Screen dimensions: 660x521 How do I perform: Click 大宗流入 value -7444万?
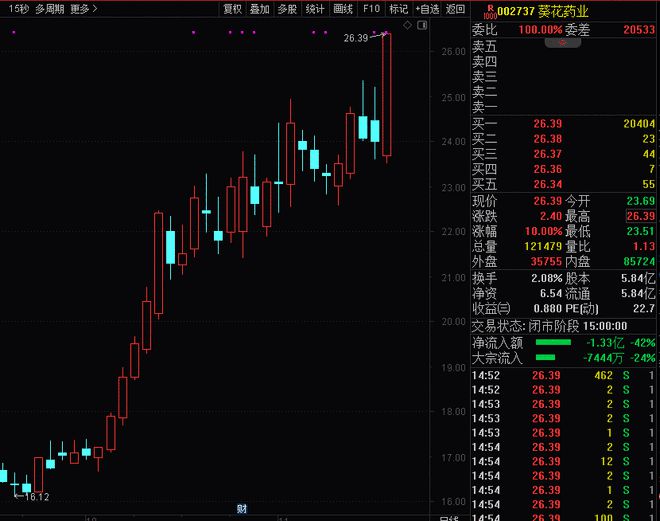coord(603,358)
